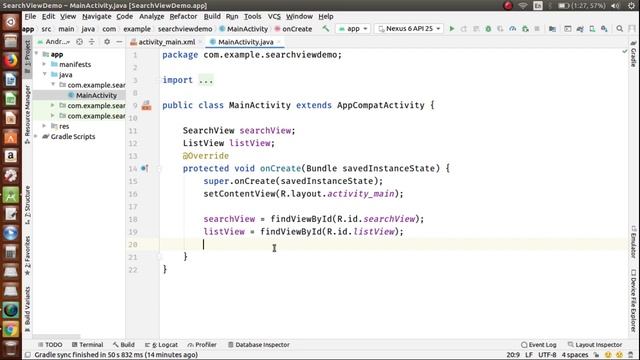The width and height of the screenshot is (640, 360).
Task: Select opened file target icon in Project panel
Action: (x=80, y=42)
